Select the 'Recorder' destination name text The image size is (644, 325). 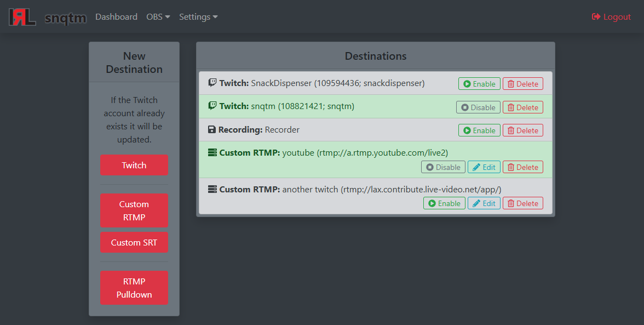click(282, 129)
